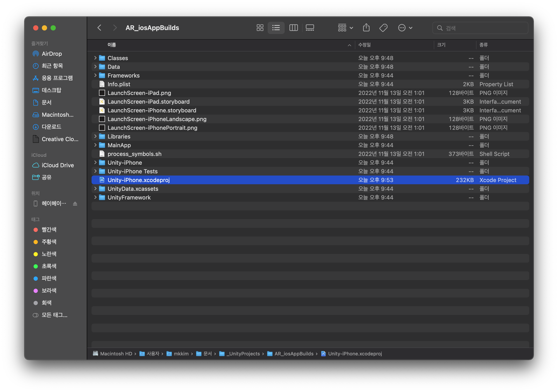Switch to icon grid view

tap(260, 28)
